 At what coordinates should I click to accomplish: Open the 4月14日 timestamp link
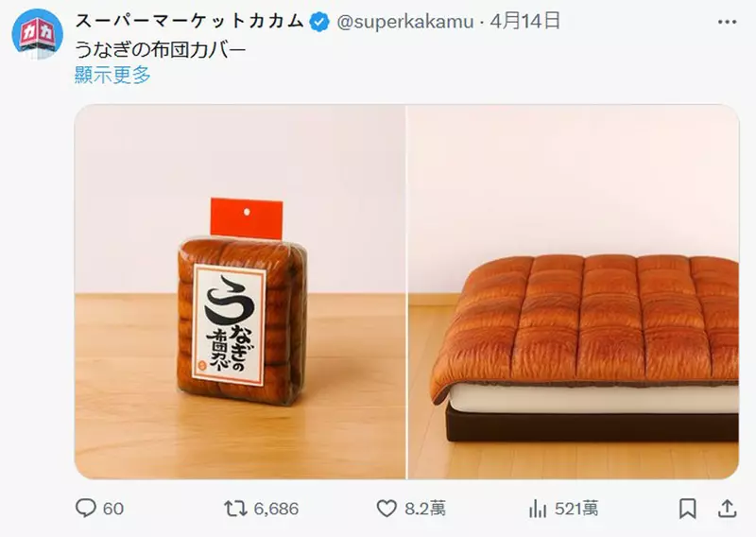coord(525,21)
